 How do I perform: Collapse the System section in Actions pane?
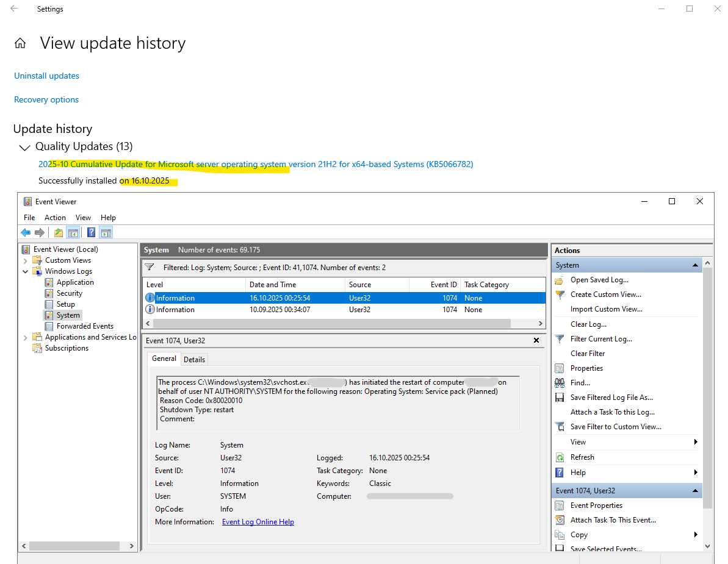tap(694, 265)
